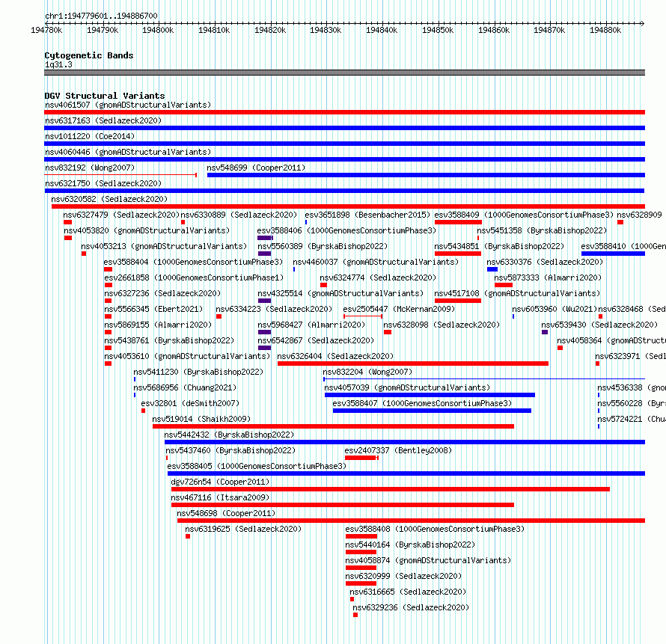Select nsv5968427 (Almarri2020) label
The height and width of the screenshot is (644, 666).
pyautogui.click(x=311, y=325)
